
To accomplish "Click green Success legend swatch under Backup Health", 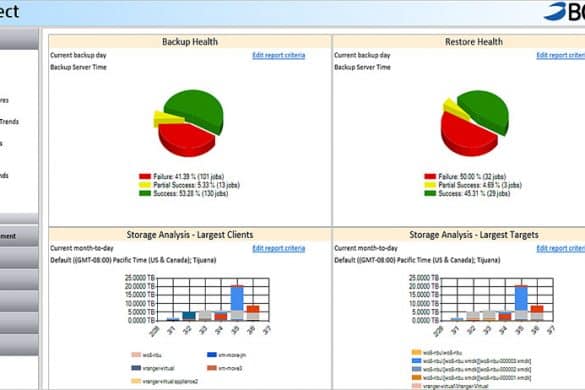I will (x=145, y=193).
